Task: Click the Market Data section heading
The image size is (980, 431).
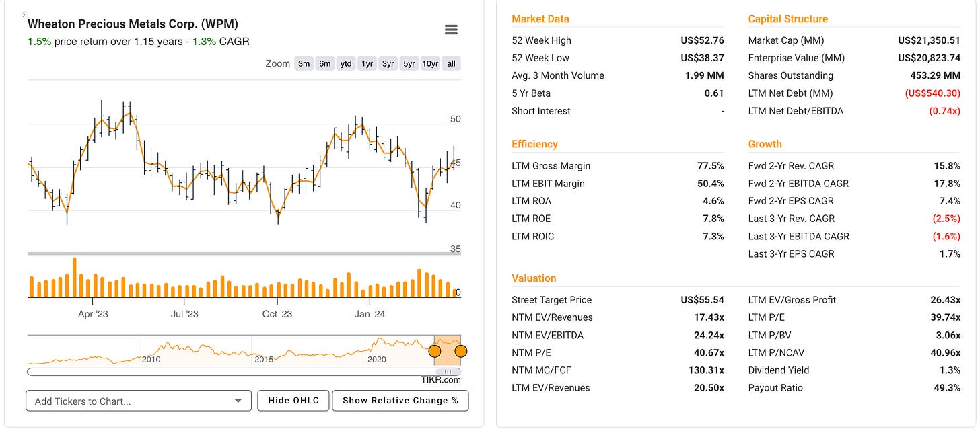Action: (540, 19)
